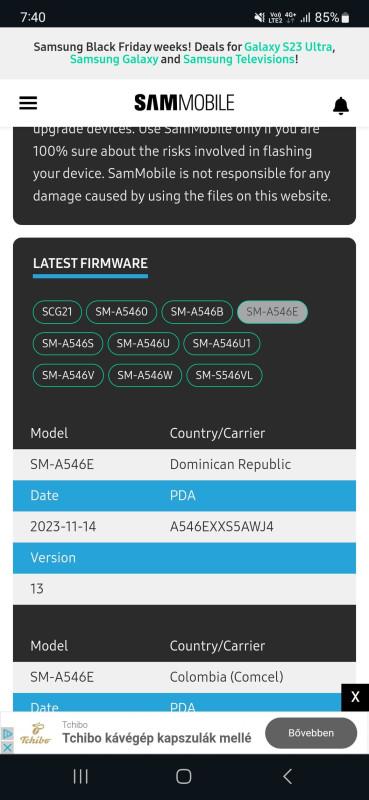Tap the clock showing 7:40
This screenshot has height=800, width=369.
pos(33,17)
